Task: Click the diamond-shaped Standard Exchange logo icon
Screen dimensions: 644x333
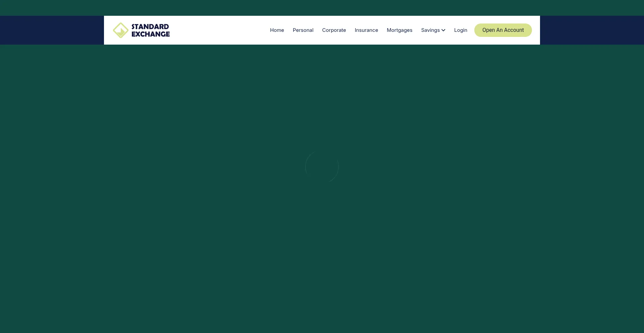Action: coord(120,30)
